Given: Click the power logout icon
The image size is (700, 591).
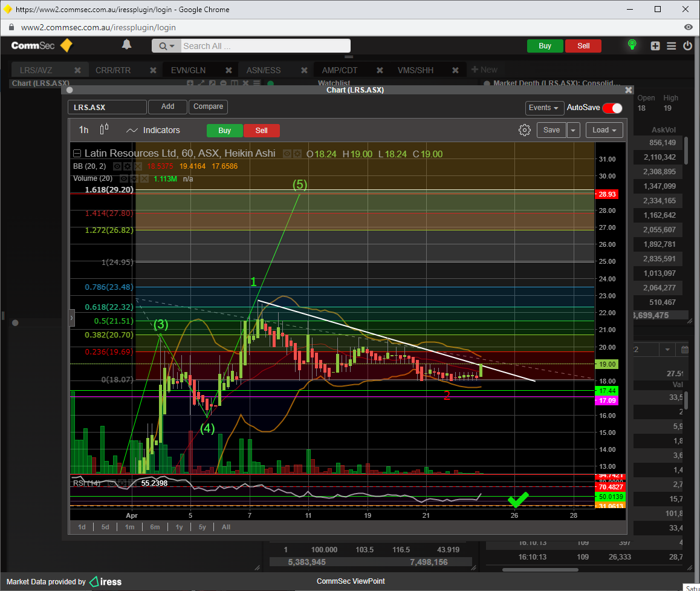Looking at the screenshot, I should 687,46.
